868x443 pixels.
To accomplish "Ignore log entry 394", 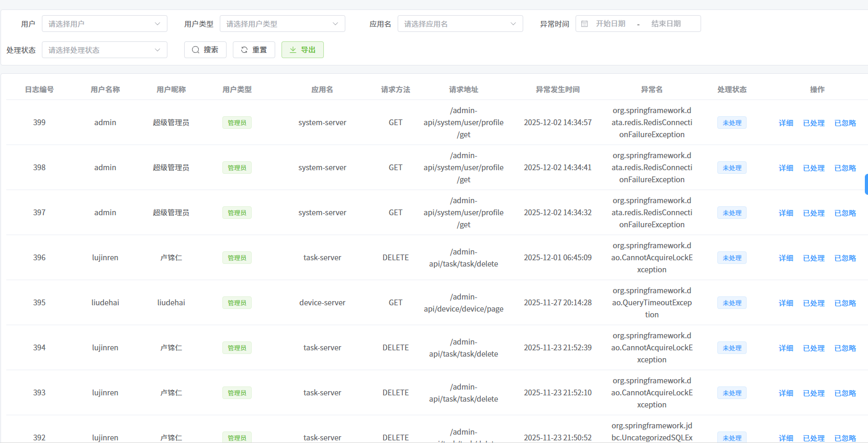I will point(845,348).
